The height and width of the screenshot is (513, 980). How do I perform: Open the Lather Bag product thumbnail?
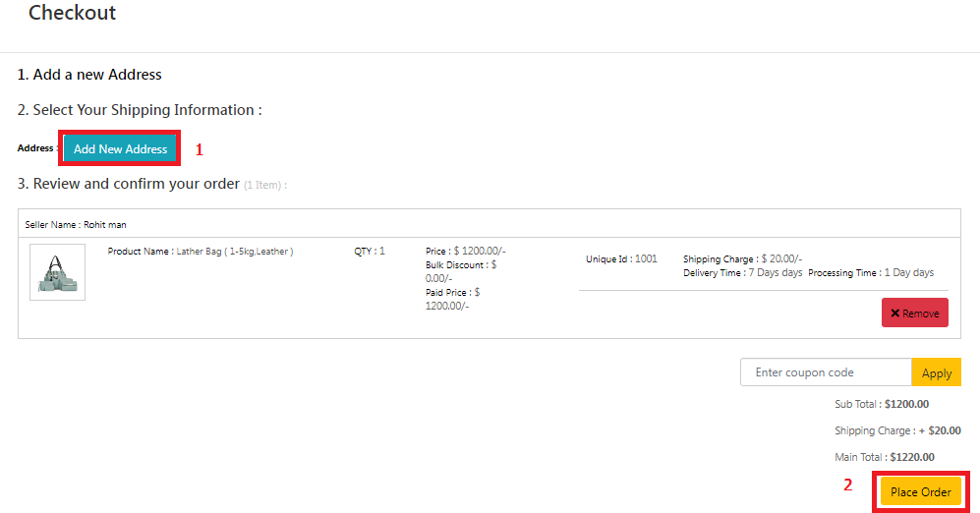pos(57,272)
